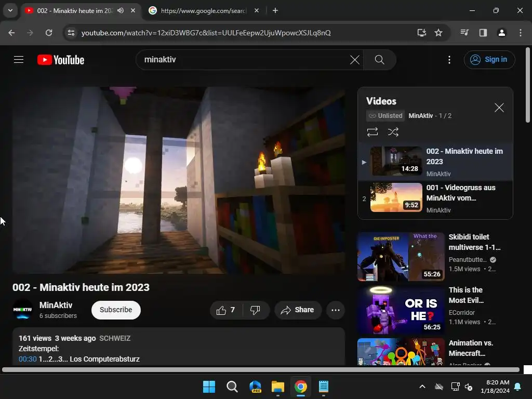Open Notepad from the taskbar
The width and height of the screenshot is (532, 399).
coord(323,387)
